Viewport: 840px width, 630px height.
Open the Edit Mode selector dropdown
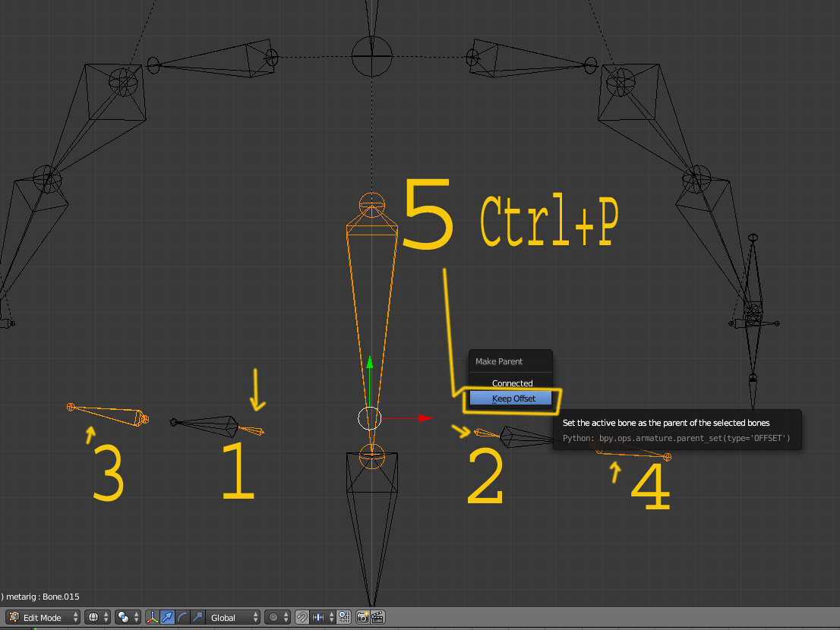click(43, 617)
